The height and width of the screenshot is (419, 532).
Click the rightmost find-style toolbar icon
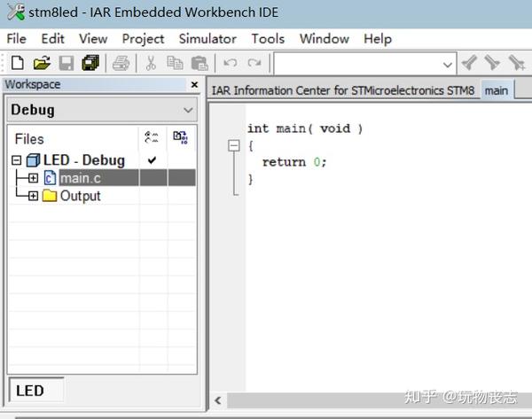point(517,63)
